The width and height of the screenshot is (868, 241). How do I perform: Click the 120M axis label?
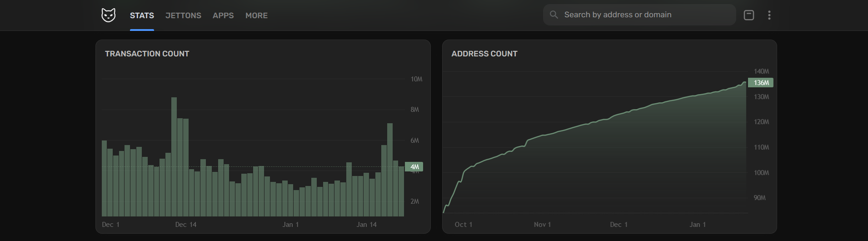pos(762,122)
